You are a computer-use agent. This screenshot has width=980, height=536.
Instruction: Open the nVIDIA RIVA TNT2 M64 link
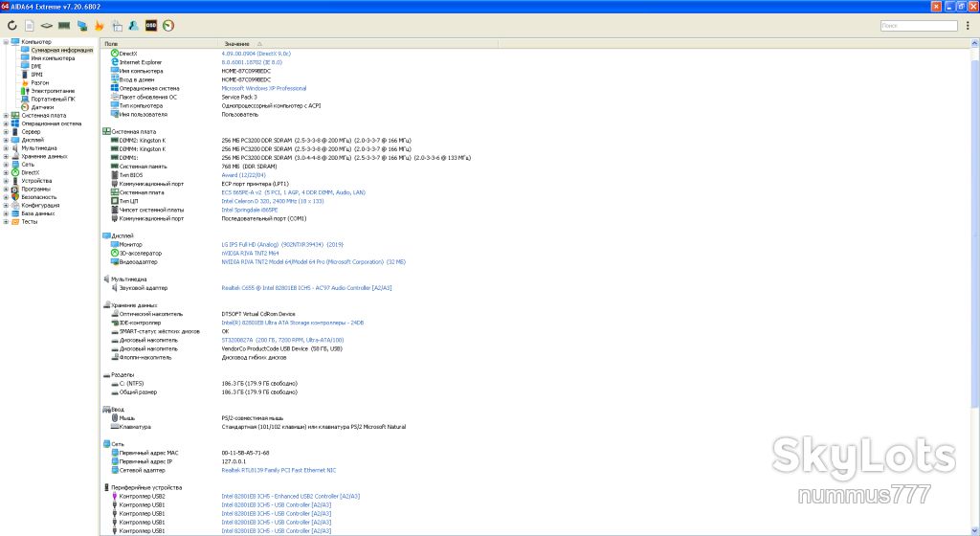point(250,254)
